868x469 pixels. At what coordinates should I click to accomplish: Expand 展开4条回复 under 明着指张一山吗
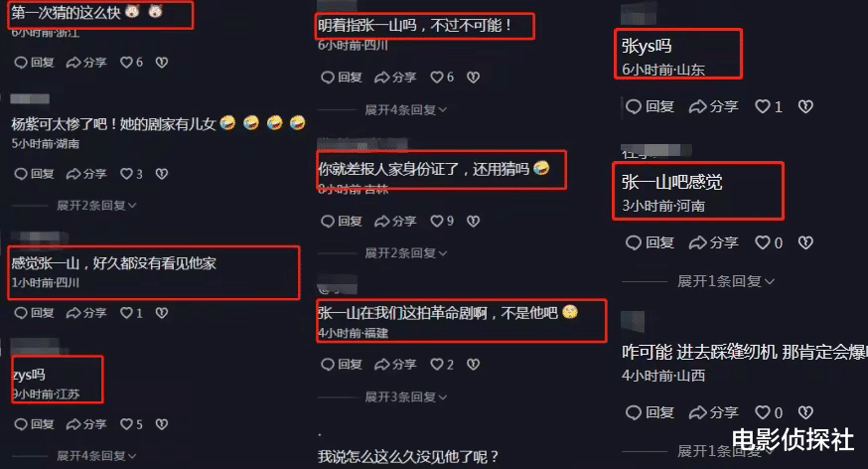coord(405,110)
